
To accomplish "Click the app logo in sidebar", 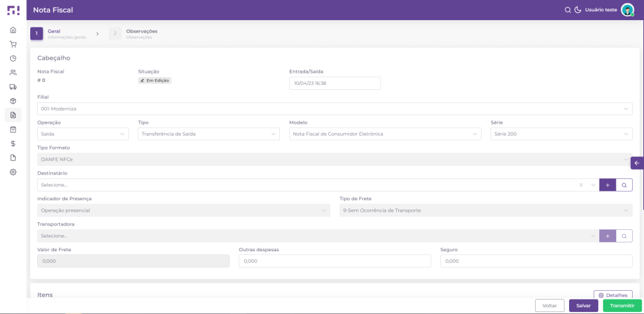I will (13, 10).
